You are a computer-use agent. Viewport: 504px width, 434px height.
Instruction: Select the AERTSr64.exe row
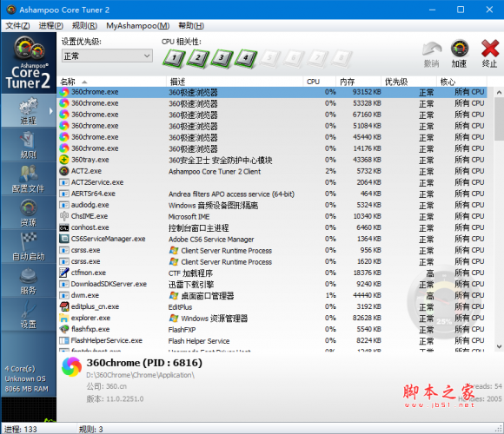[x=272, y=194]
